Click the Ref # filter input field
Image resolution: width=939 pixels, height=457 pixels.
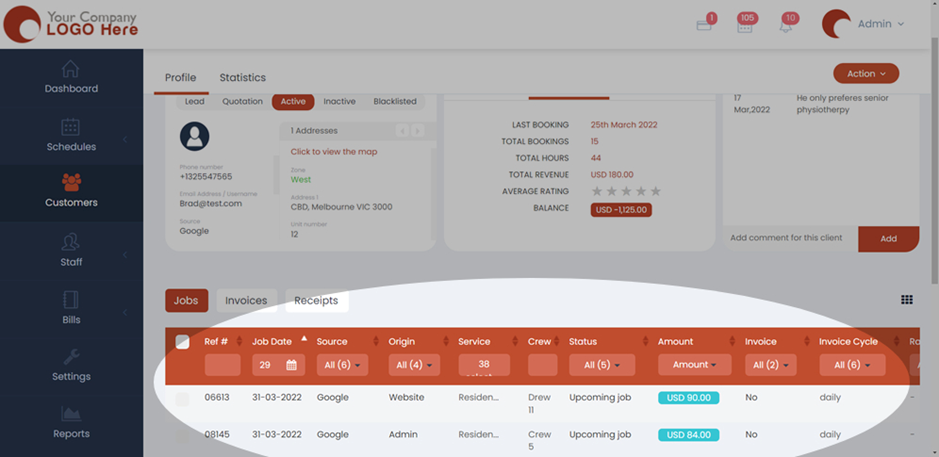point(222,365)
